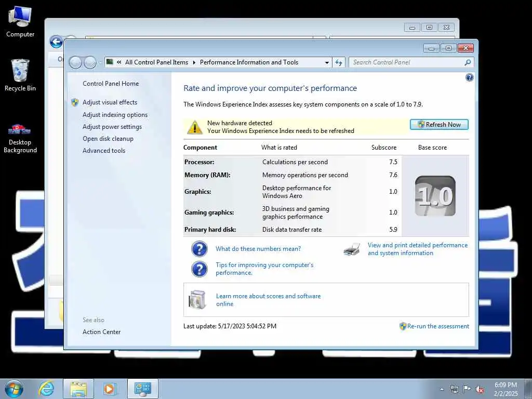
Task: Expand the address bar history dropdown arrow
Action: click(x=327, y=63)
